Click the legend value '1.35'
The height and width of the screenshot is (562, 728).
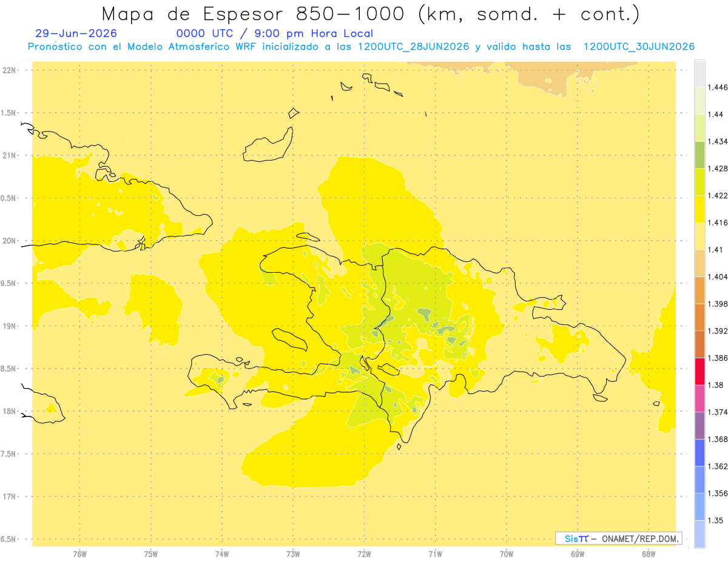[715, 521]
